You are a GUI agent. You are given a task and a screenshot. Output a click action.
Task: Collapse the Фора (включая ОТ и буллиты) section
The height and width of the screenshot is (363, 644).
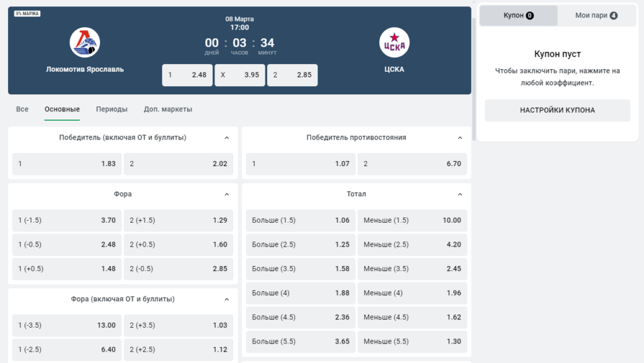pos(226,299)
